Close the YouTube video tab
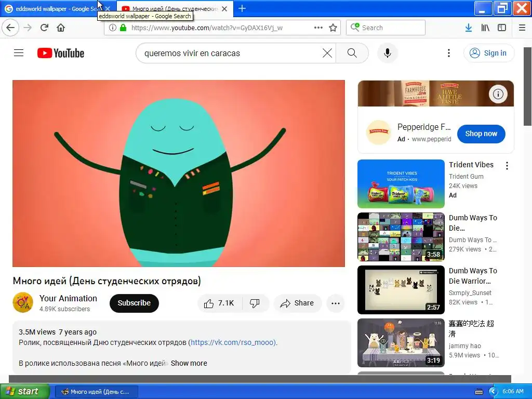 click(x=224, y=9)
